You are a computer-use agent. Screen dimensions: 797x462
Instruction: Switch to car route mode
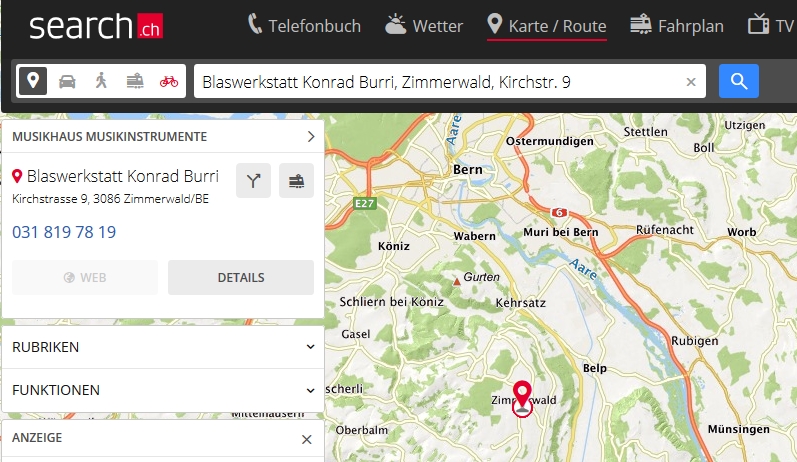67,81
